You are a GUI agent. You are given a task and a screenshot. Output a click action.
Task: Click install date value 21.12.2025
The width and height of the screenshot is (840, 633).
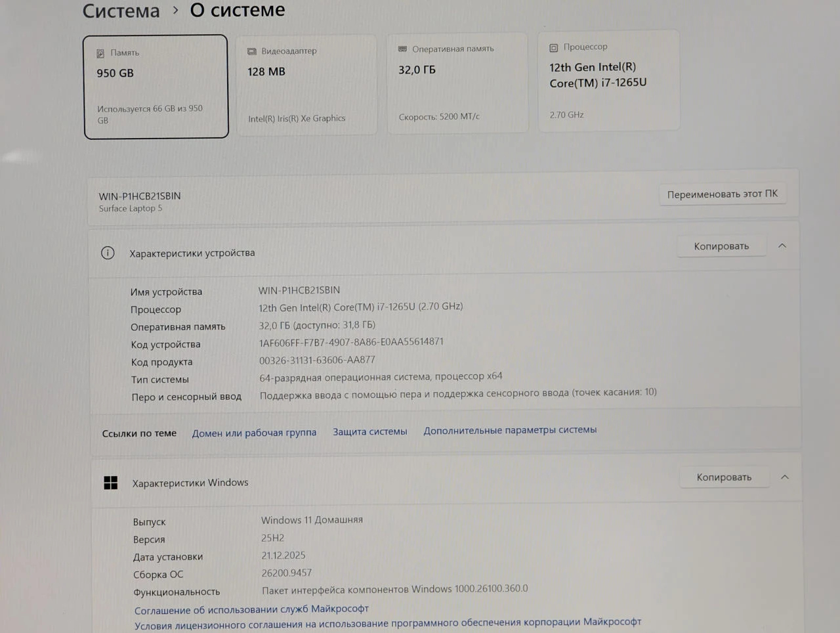click(283, 556)
